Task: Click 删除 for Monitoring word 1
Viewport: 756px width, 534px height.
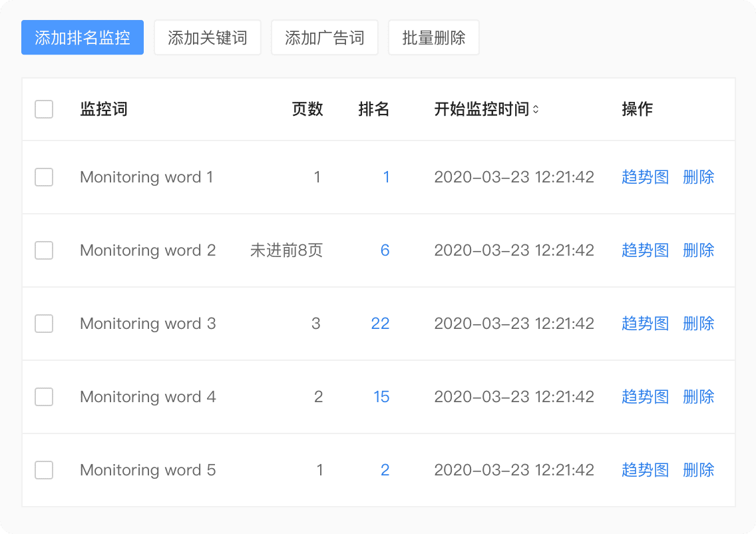Action: click(699, 177)
